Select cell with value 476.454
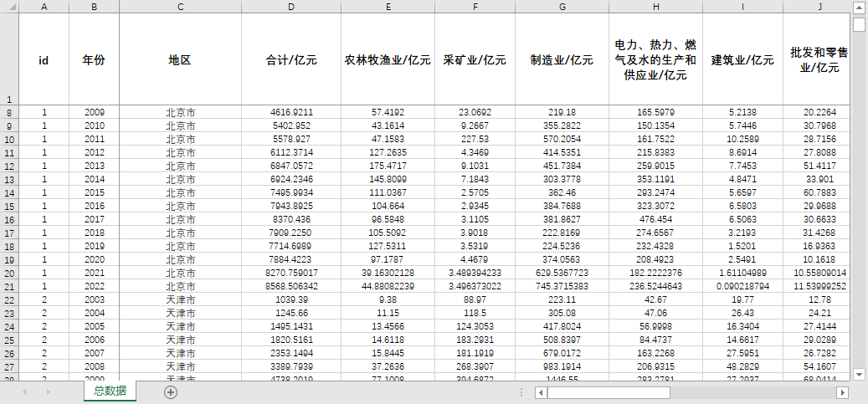The height and width of the screenshot is (404, 868). coord(656,219)
